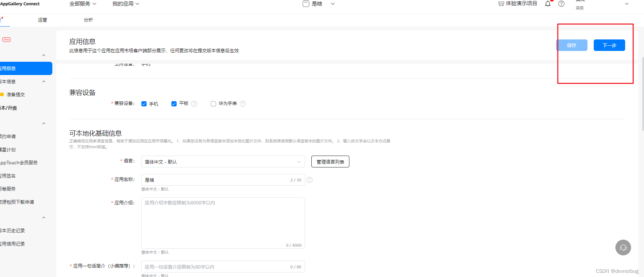This screenshot has width=644, height=277.
Task: Uncheck the 手机 compatible device checkbox
Action: (x=144, y=104)
